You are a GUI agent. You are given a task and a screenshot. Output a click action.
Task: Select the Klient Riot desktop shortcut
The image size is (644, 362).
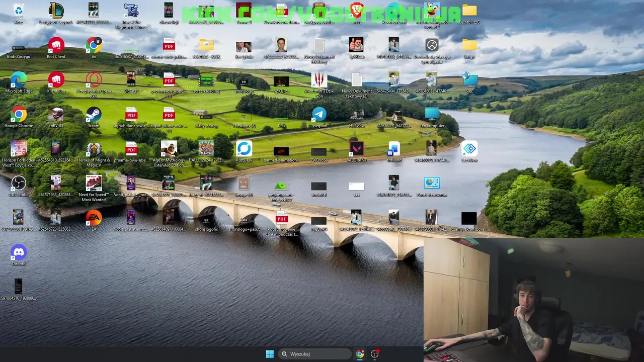56,82
